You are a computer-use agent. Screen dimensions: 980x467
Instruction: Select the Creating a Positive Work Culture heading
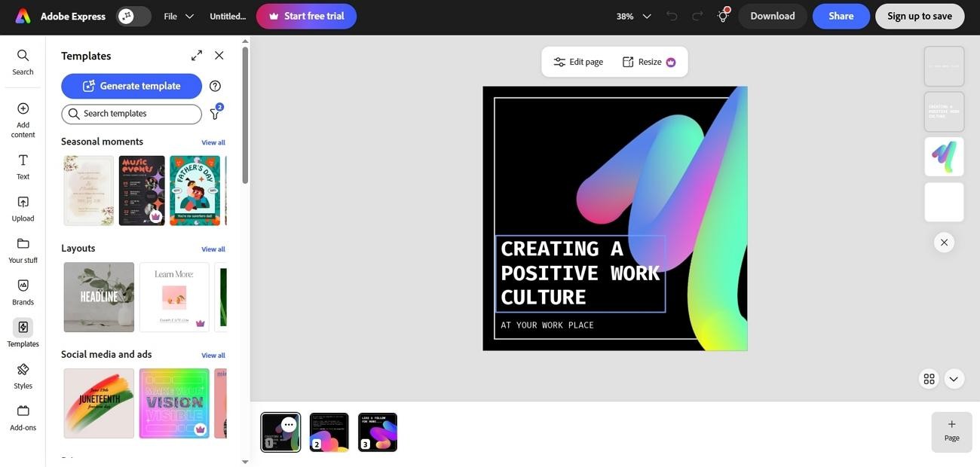(580, 273)
